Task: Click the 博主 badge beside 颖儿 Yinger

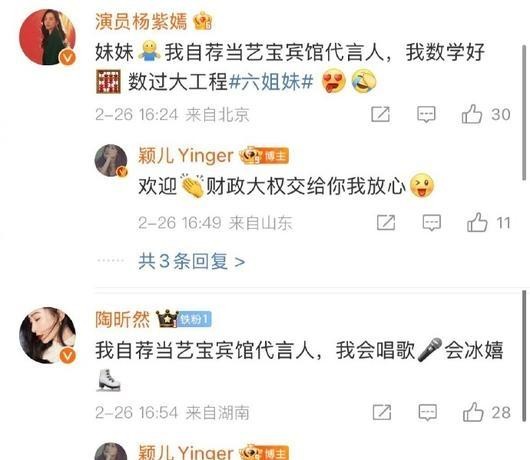Action: [275, 156]
